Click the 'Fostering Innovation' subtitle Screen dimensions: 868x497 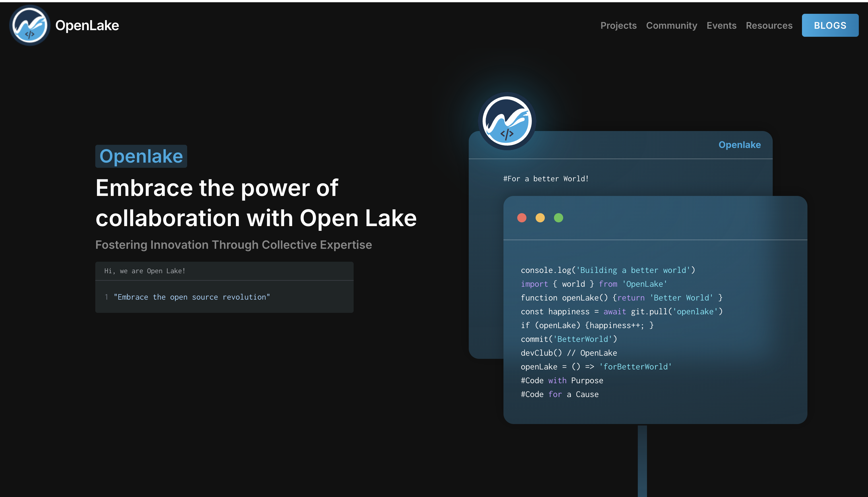233,245
